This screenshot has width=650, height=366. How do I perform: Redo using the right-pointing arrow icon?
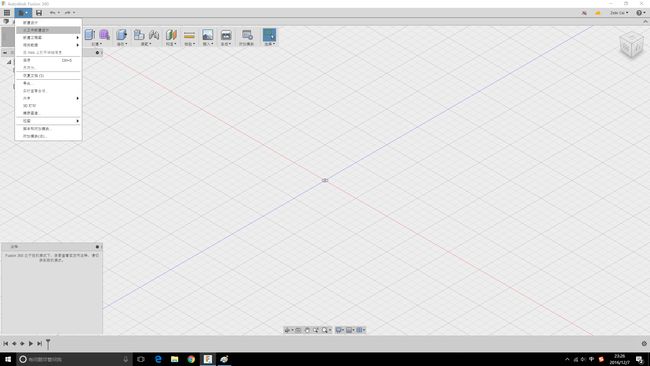click(x=68, y=13)
